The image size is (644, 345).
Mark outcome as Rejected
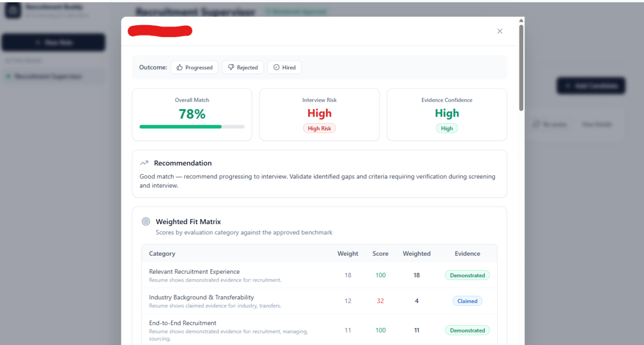coord(243,67)
